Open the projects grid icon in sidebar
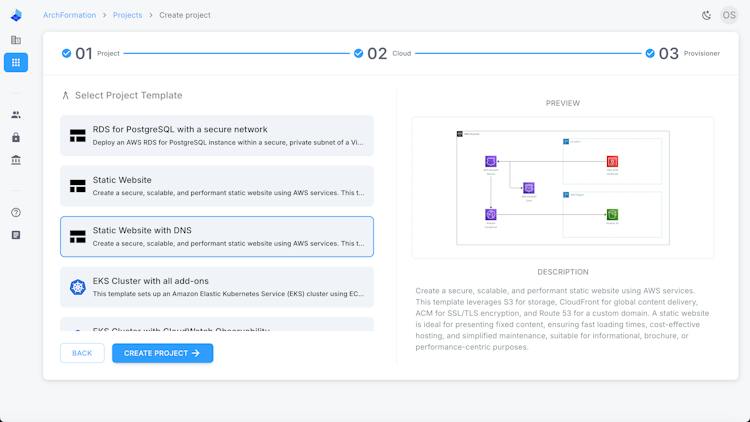The height and width of the screenshot is (422, 750). [x=16, y=62]
